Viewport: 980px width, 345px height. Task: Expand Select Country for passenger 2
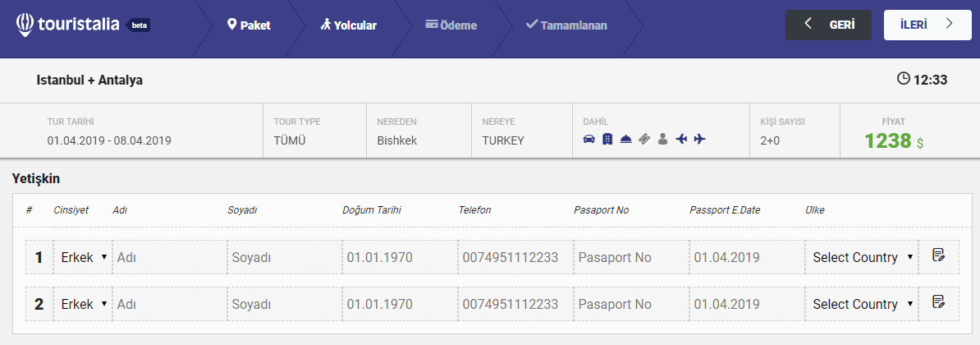(863, 304)
